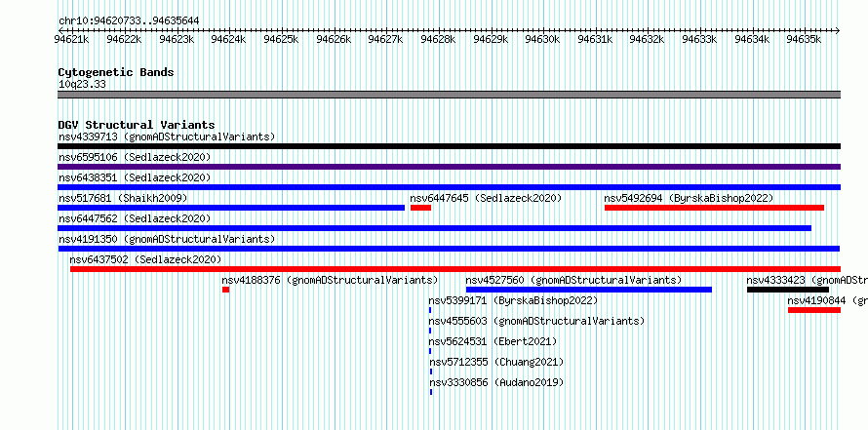Open the nsv6447562 (Sedlazeck2020) label
This screenshot has height=430, width=868.
(135, 218)
